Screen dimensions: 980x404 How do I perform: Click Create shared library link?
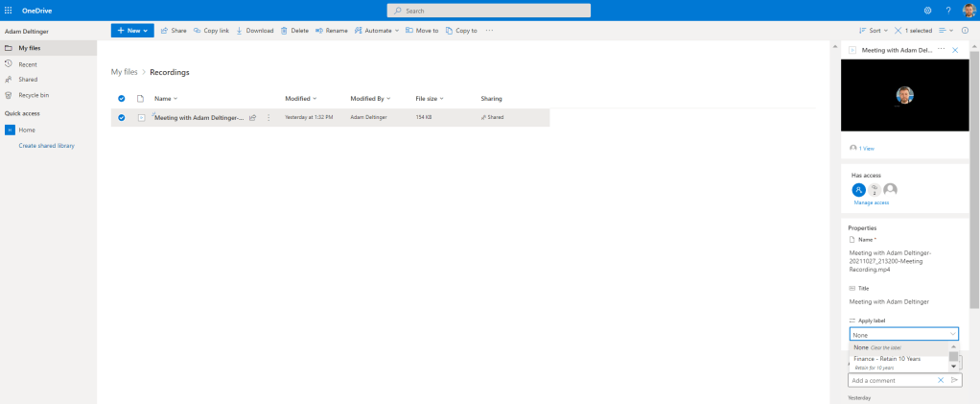click(46, 146)
